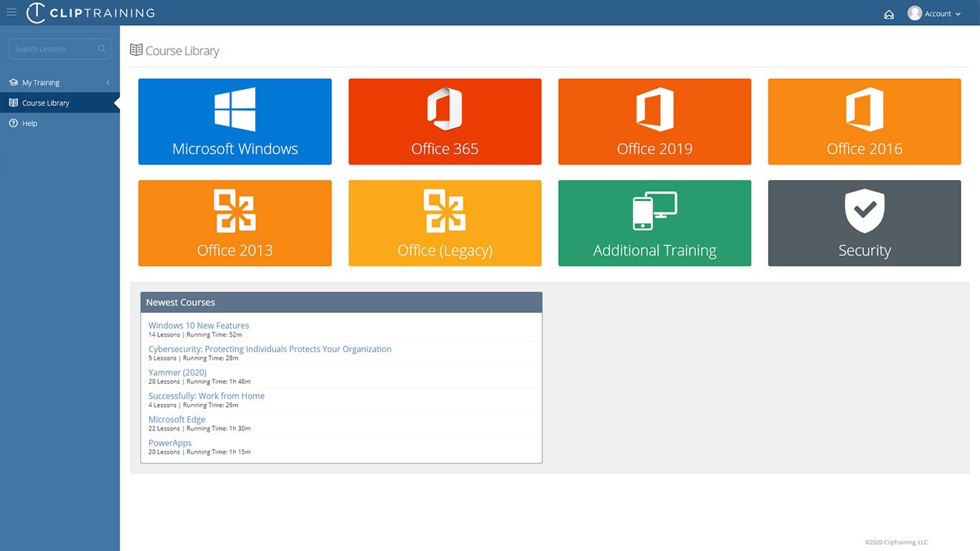Viewport: 980px width, 551px height.
Task: Open Windows 10 New Features course
Action: [199, 326]
